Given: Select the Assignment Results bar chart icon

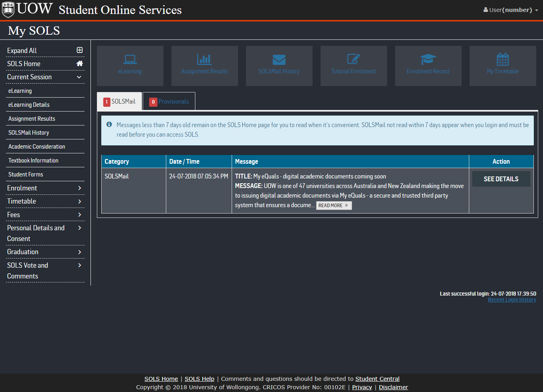Looking at the screenshot, I should pyautogui.click(x=204, y=66).
